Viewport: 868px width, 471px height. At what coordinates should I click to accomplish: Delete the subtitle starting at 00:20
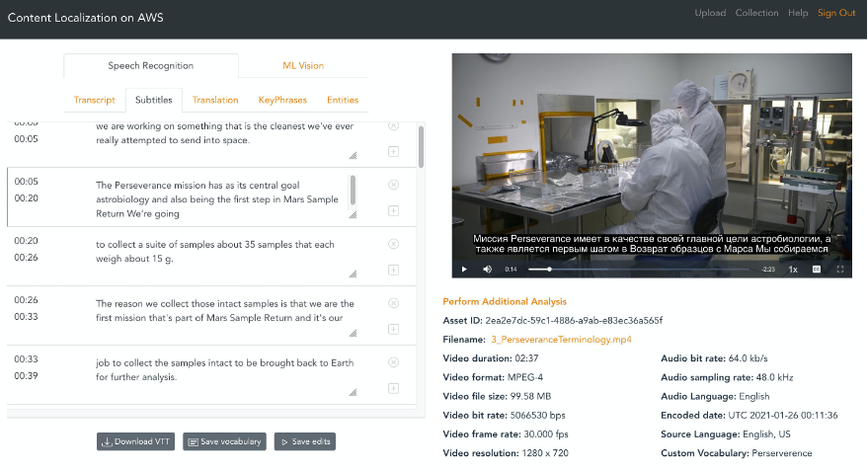[x=394, y=244]
